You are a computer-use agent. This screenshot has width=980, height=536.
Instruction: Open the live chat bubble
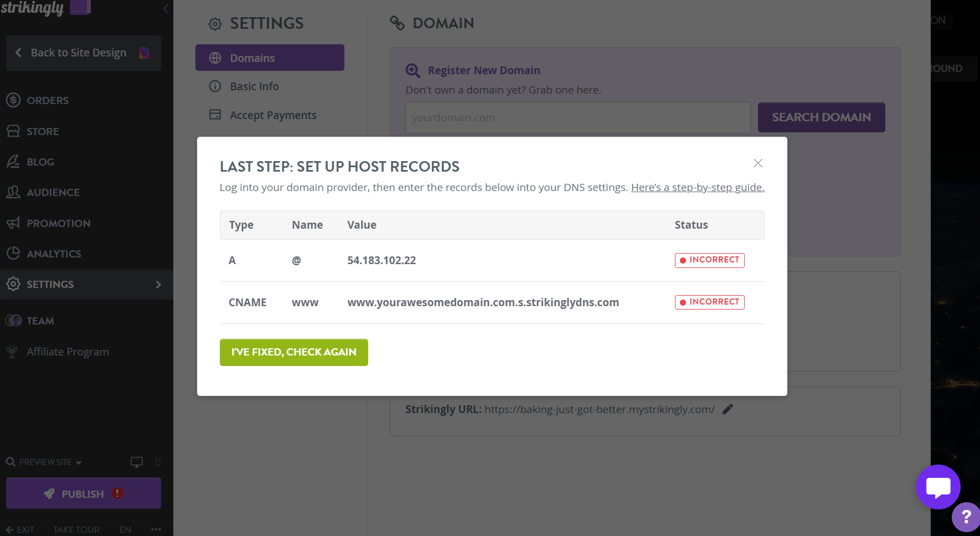(938, 487)
